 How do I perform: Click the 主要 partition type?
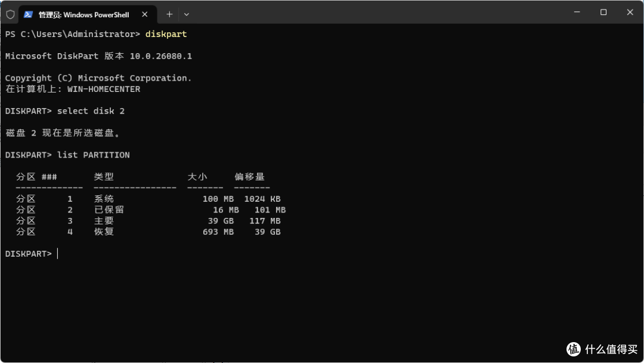point(104,221)
